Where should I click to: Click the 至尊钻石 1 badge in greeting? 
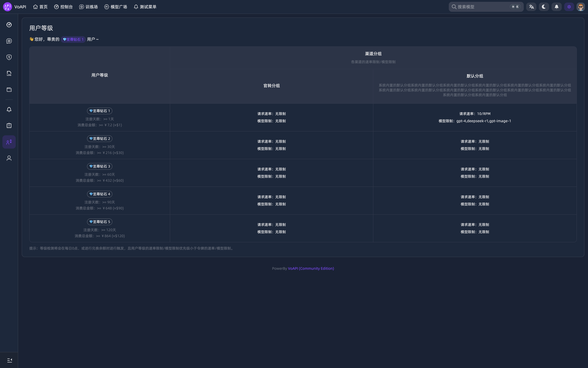coord(73,39)
